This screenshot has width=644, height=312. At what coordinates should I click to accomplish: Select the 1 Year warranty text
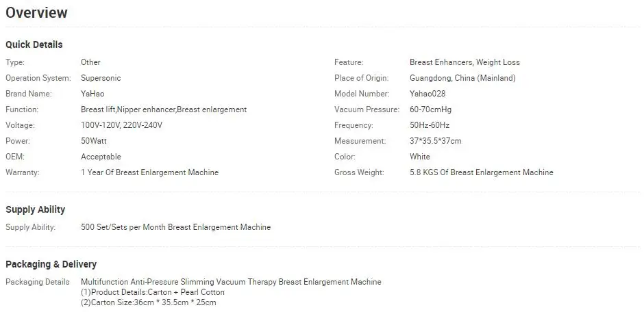point(149,172)
